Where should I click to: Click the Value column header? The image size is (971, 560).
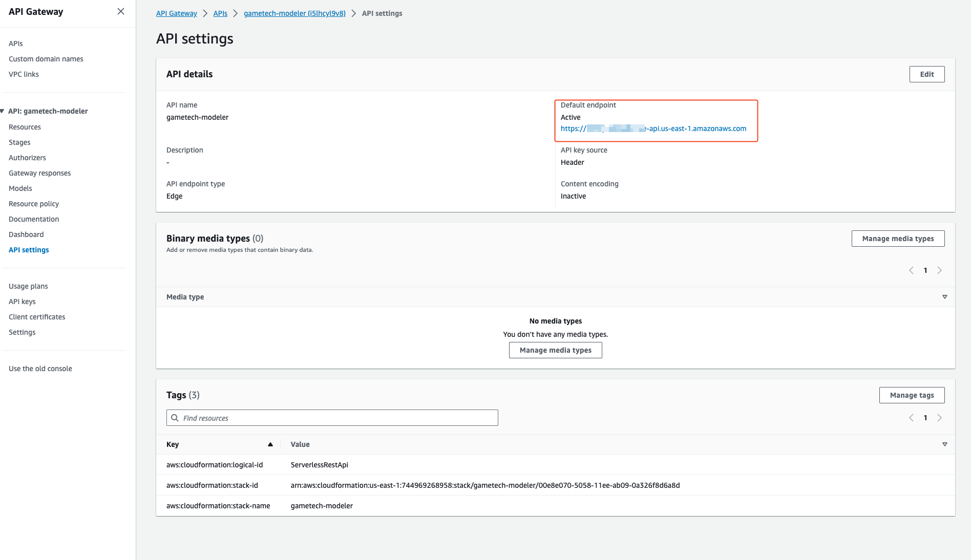point(300,444)
